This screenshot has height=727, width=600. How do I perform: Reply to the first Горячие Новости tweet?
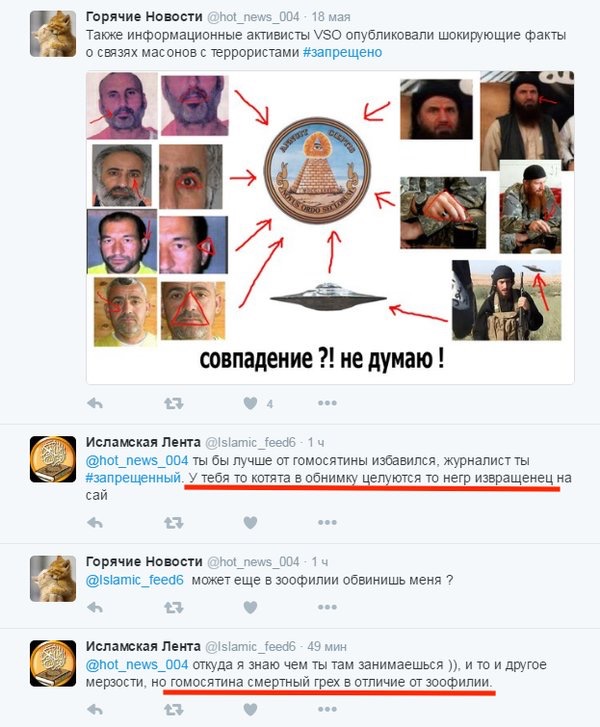(95, 403)
